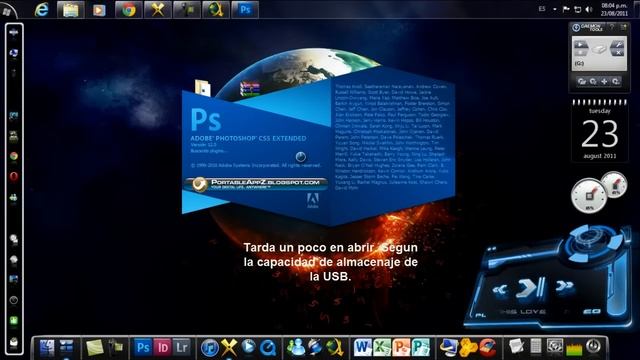Open Windows Media Player on taskbar

[x=99, y=10]
